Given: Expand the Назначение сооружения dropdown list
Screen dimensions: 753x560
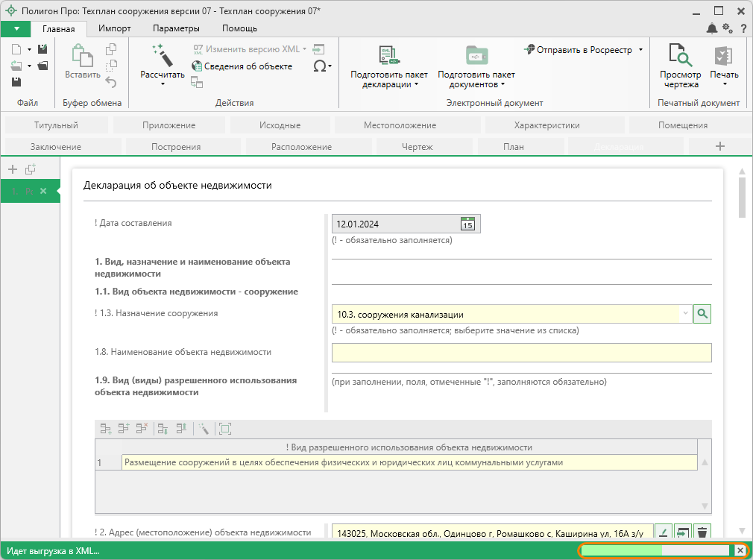Looking at the screenshot, I should point(685,315).
